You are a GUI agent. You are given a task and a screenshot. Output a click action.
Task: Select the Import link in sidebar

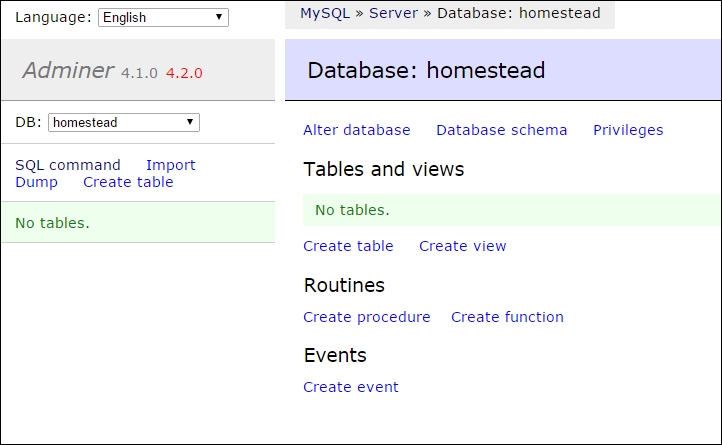pyautogui.click(x=170, y=165)
